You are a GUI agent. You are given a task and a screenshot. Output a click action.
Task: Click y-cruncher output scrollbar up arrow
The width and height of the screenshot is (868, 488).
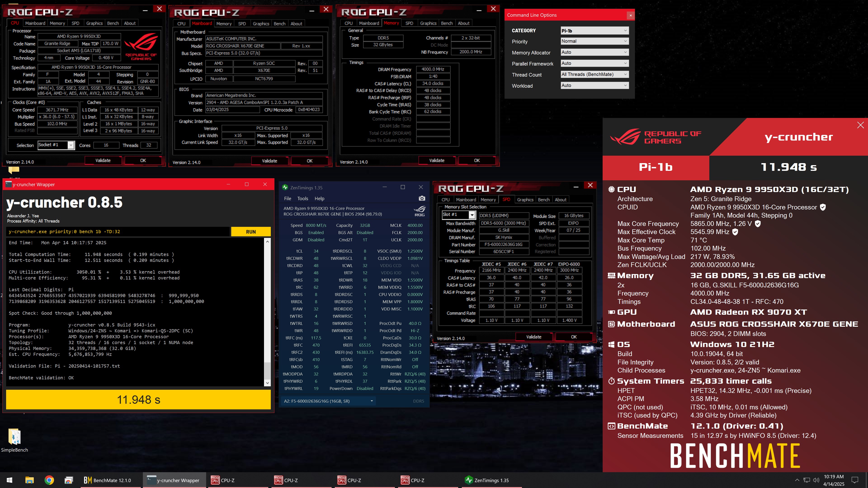tap(267, 242)
